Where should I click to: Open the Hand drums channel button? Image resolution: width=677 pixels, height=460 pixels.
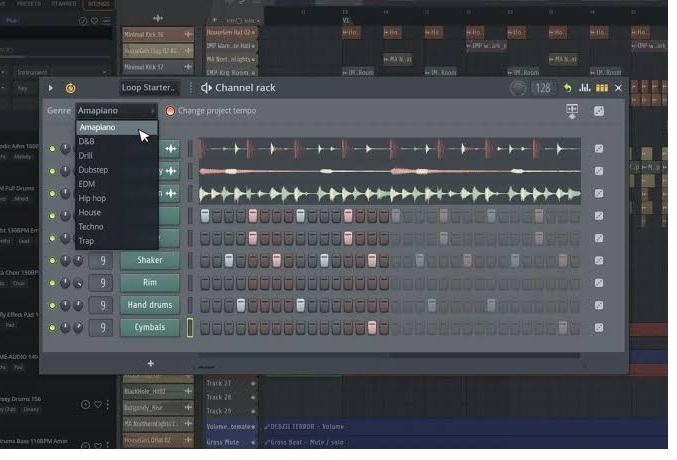click(150, 305)
